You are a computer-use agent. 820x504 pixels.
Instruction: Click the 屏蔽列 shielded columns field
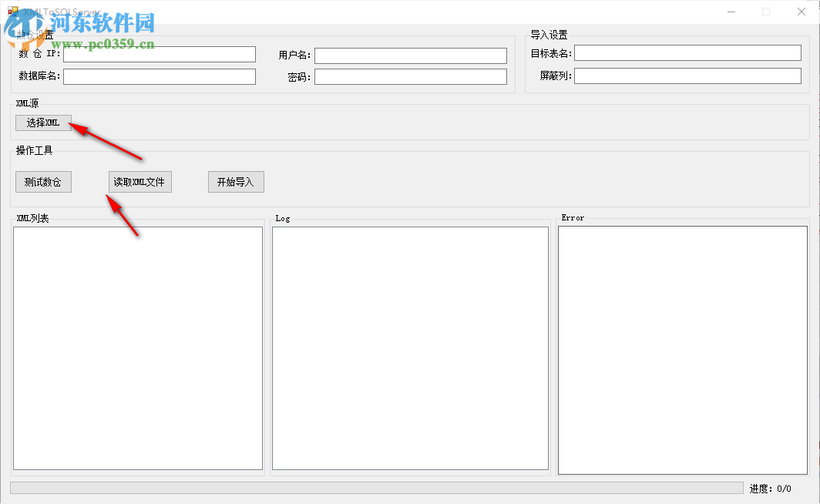click(x=687, y=75)
